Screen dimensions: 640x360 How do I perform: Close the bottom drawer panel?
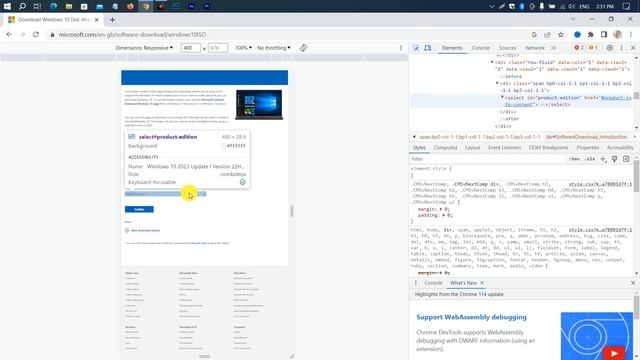(x=633, y=282)
